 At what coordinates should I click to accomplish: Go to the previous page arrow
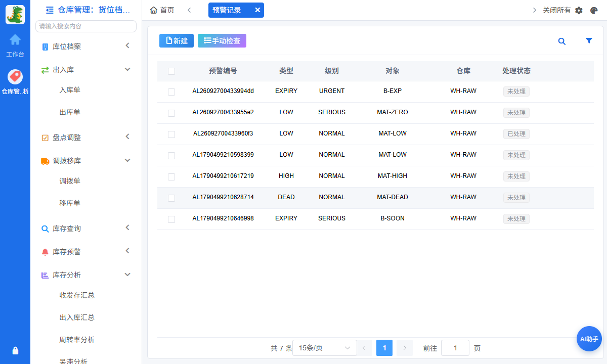point(364,348)
